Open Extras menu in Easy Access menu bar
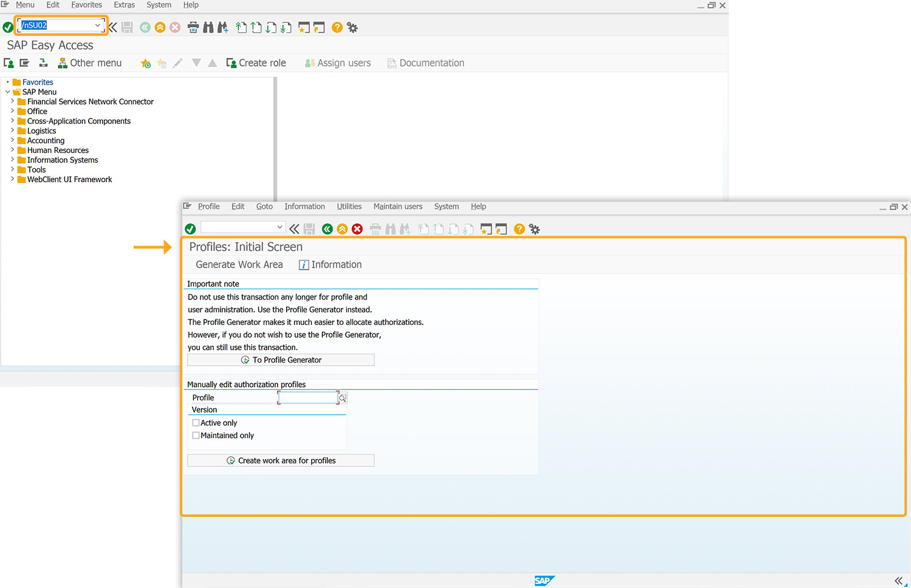Screen dimensions: 911x588 [x=125, y=5]
